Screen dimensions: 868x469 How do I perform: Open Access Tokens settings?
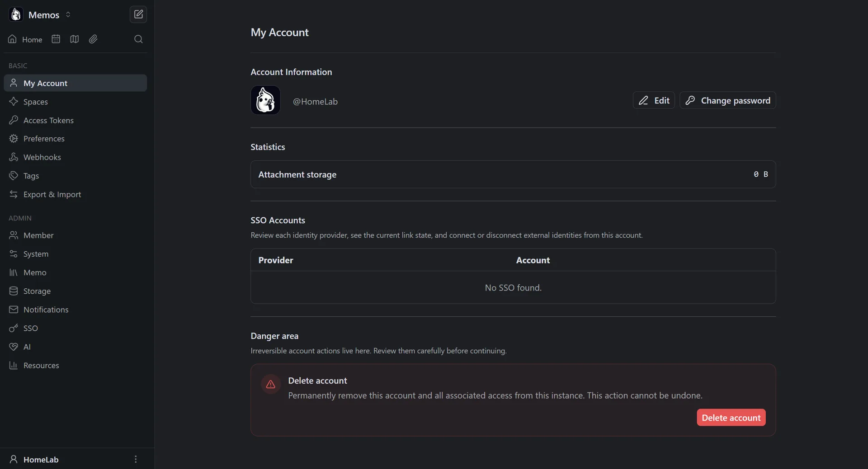[75, 120]
